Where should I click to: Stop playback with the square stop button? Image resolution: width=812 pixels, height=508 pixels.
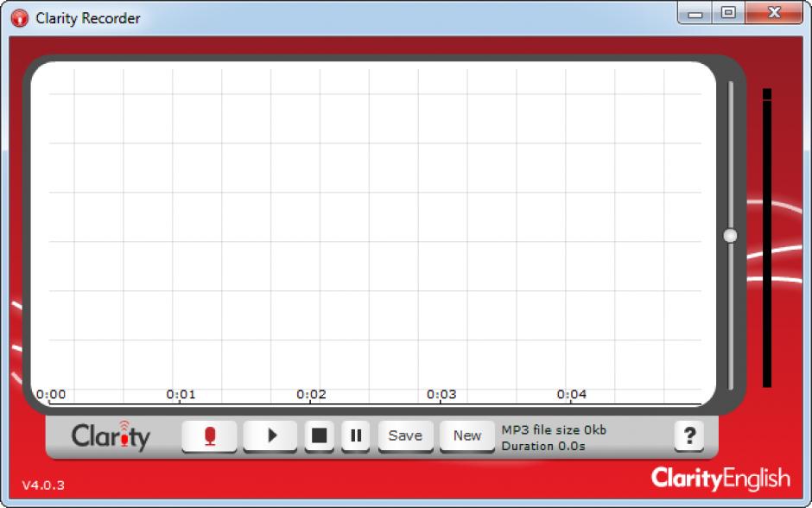(x=319, y=436)
